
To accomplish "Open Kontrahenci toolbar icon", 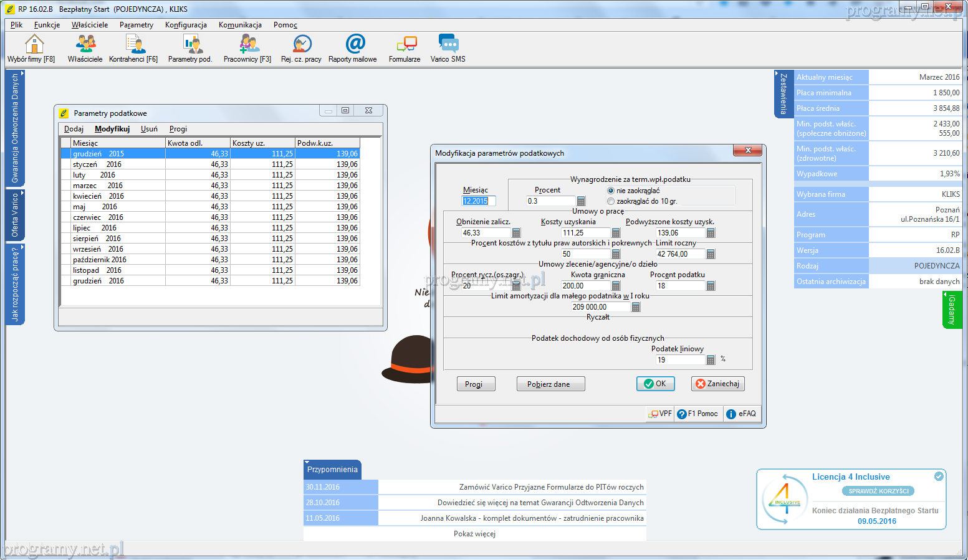I will [x=134, y=44].
